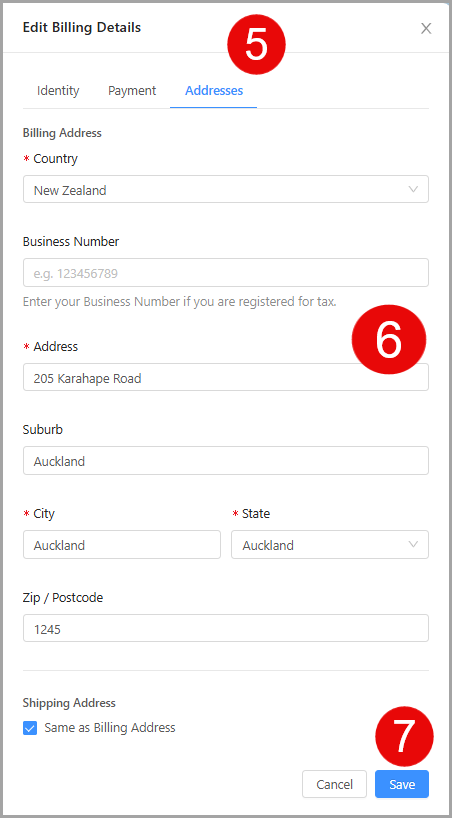Save the billing details
Image resolution: width=452 pixels, height=818 pixels.
click(402, 784)
